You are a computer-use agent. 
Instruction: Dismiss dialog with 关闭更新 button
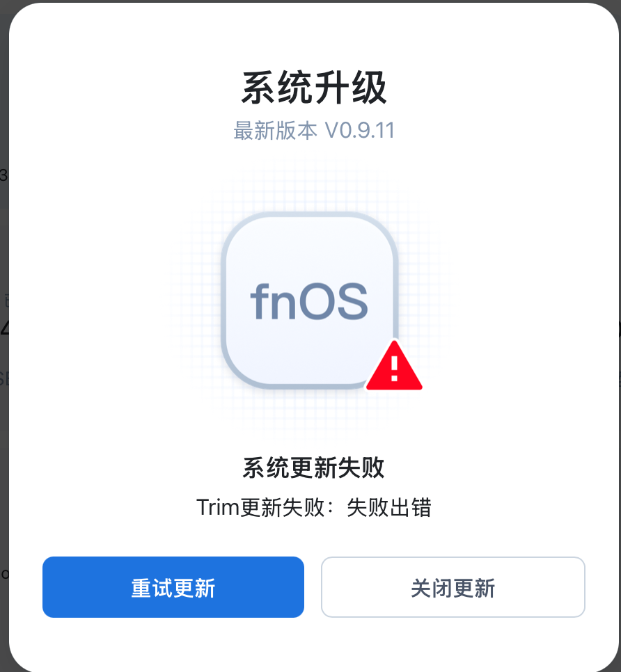pos(453,587)
